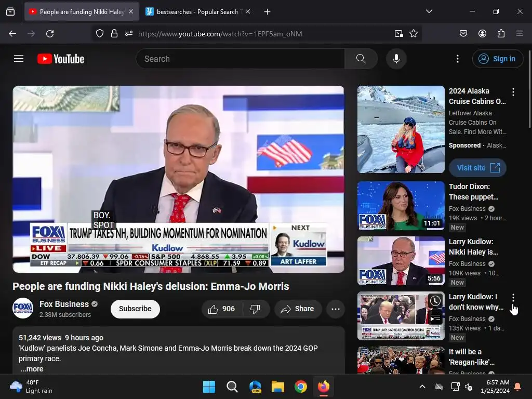Click the Sign in button
This screenshot has width=532, height=399.
point(497,59)
